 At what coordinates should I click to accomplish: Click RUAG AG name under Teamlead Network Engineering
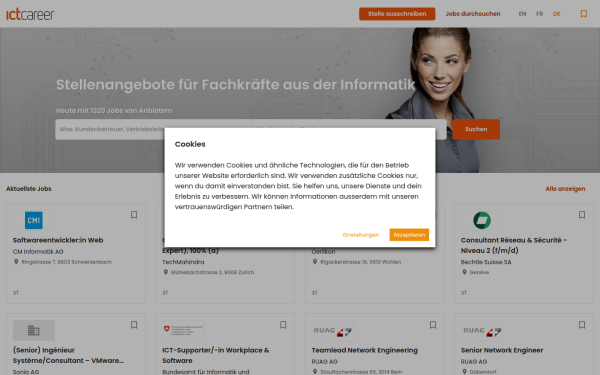[x=324, y=362]
